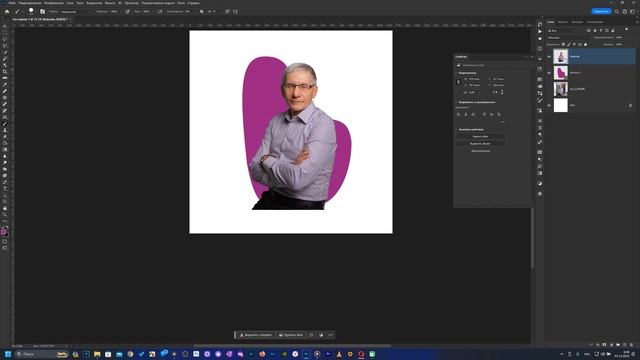
Task: Toggle layer filtering switch on Layers panel
Action: click(x=626, y=29)
